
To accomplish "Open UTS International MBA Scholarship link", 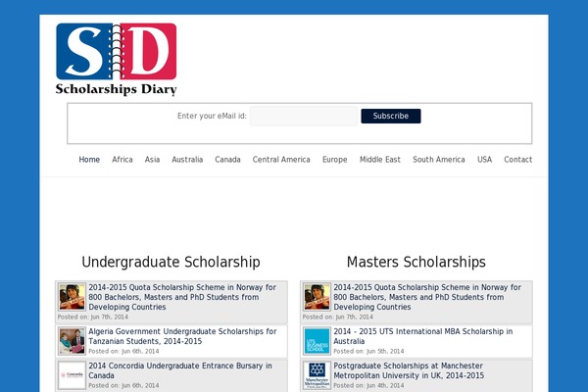I will (423, 336).
